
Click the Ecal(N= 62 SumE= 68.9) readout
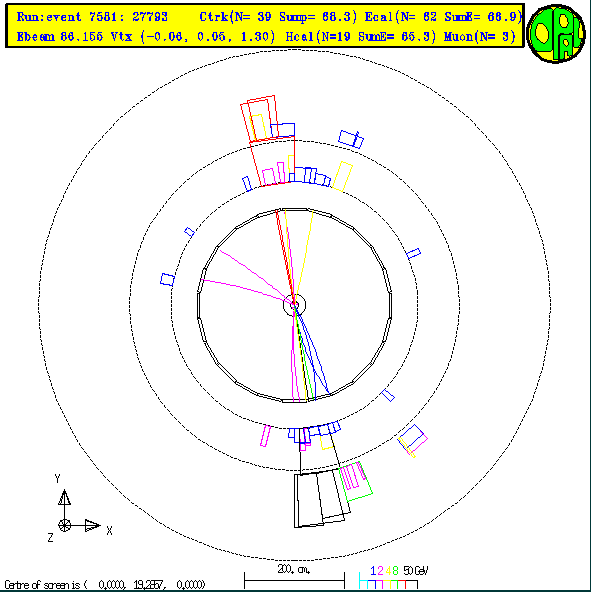tap(443, 17)
